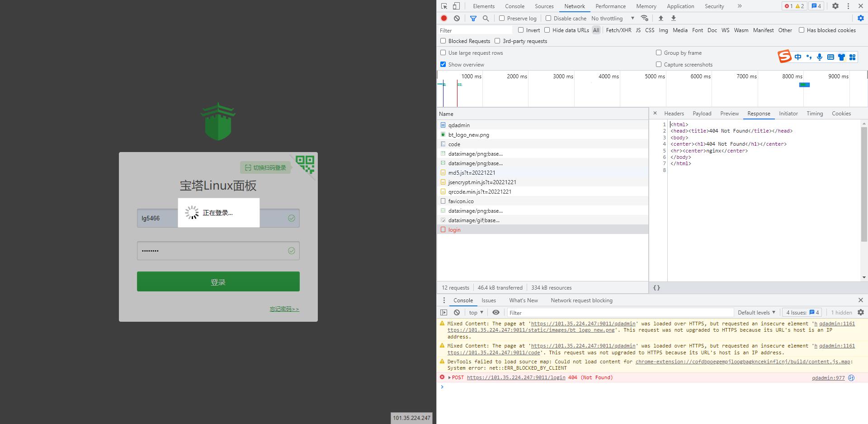Open the Performance tab
The height and width of the screenshot is (424, 868).
610,6
